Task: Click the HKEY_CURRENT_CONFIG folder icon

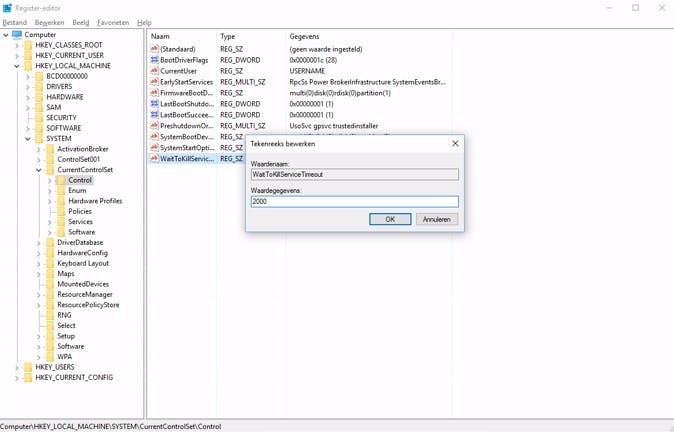Action: click(x=28, y=377)
